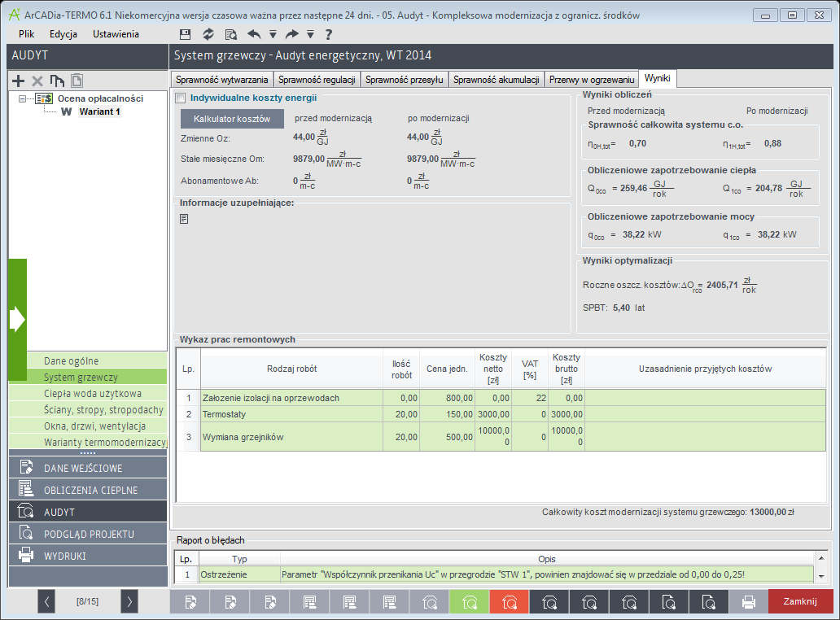The width and height of the screenshot is (840, 620).
Task: Click the Ocena opłacalności chart icon
Action: tap(45, 98)
